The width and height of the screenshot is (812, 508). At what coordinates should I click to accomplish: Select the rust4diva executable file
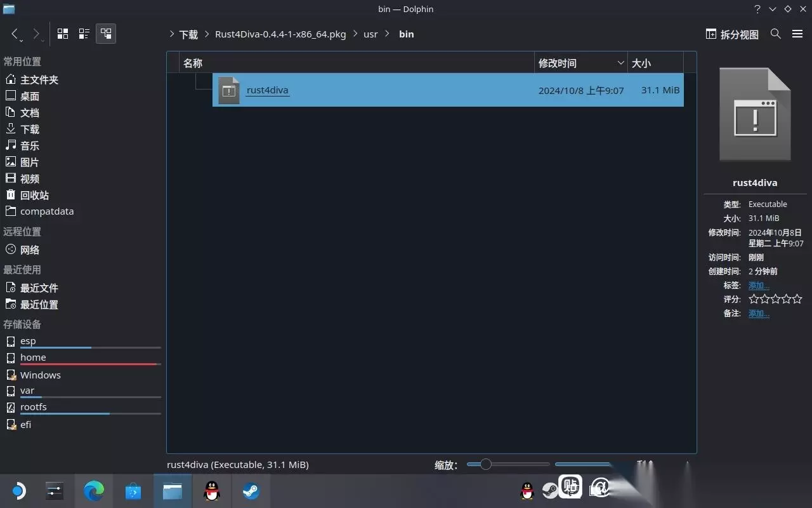pos(448,90)
